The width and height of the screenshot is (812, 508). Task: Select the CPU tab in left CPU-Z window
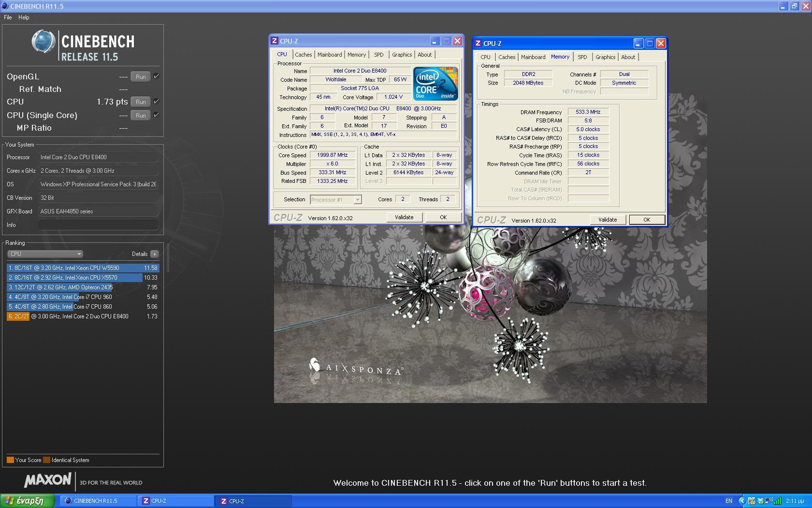click(282, 54)
